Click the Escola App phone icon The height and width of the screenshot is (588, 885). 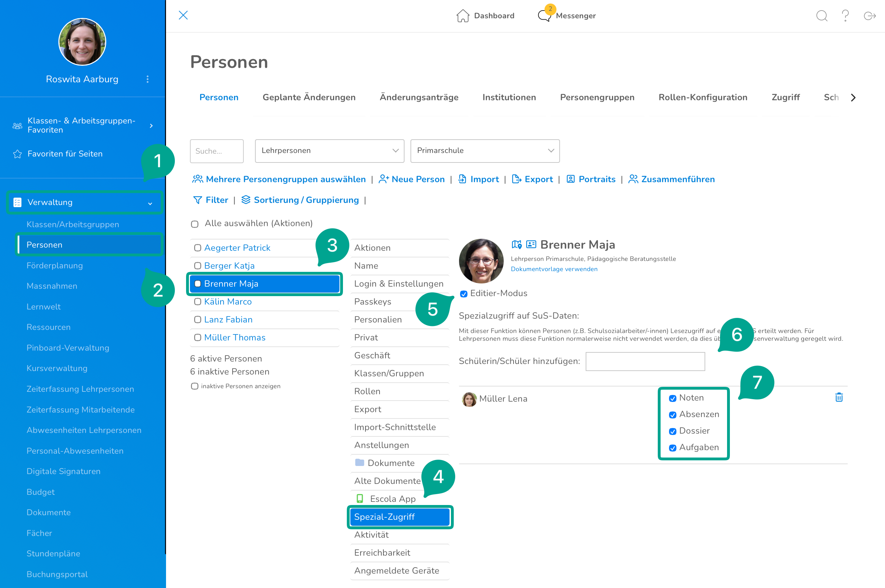tap(359, 498)
